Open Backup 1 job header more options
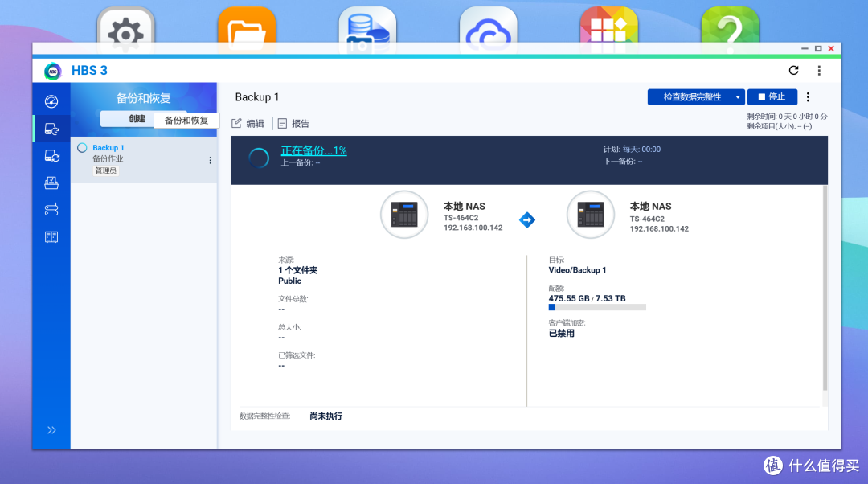 click(809, 97)
